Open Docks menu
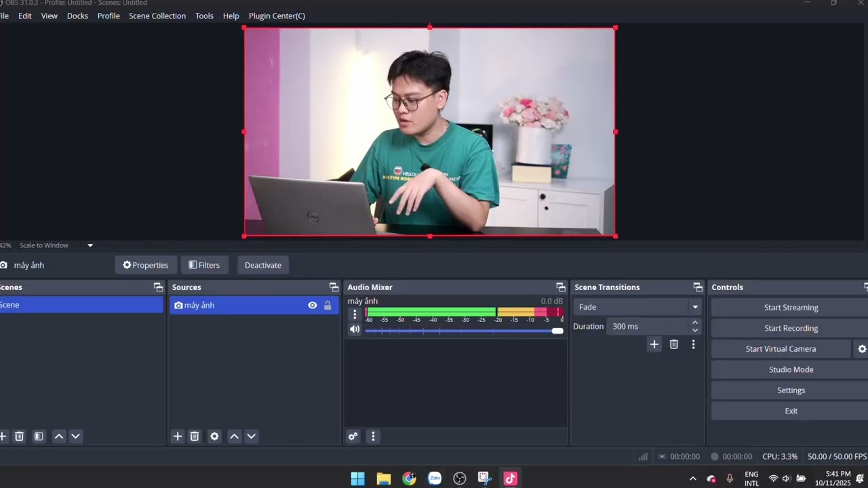 (77, 16)
